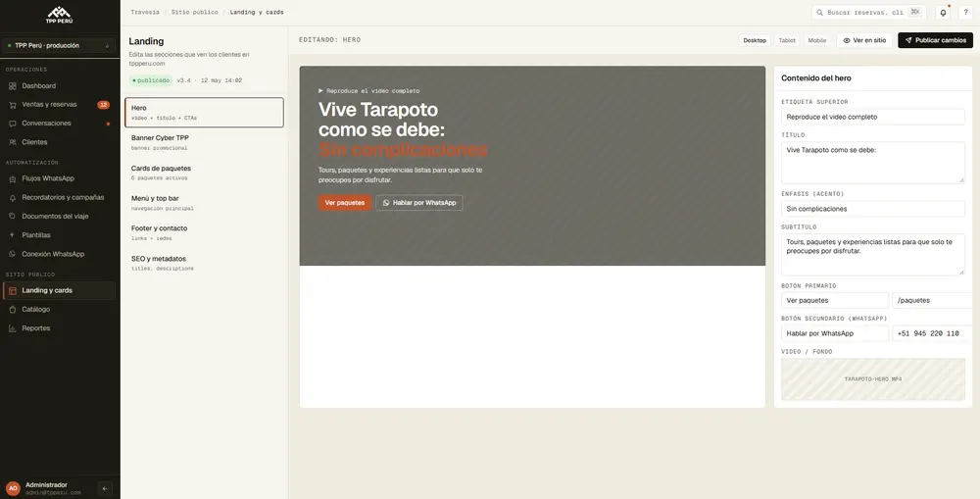The image size is (980, 499).
Task: Click the Título textarea
Action: tap(872, 163)
